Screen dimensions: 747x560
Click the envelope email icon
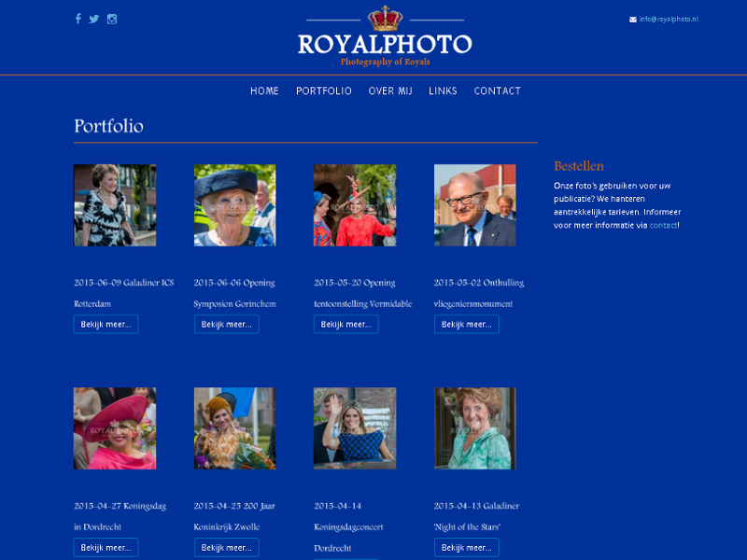633,20
